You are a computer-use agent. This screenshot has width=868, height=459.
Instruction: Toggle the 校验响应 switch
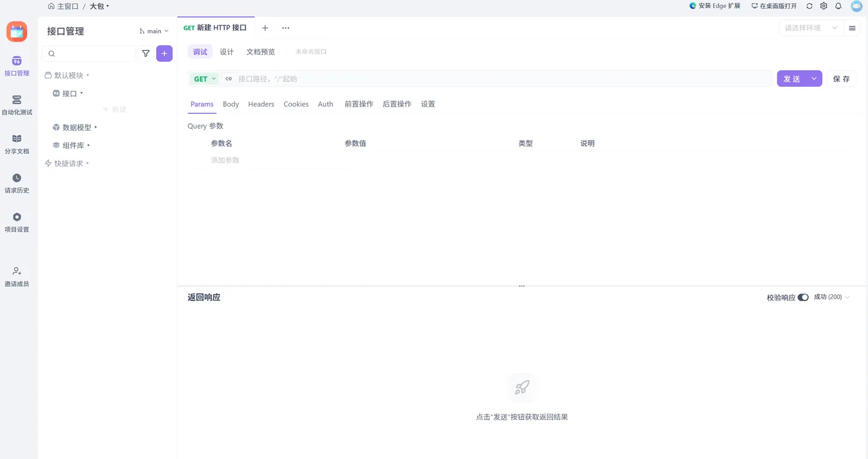coord(803,297)
